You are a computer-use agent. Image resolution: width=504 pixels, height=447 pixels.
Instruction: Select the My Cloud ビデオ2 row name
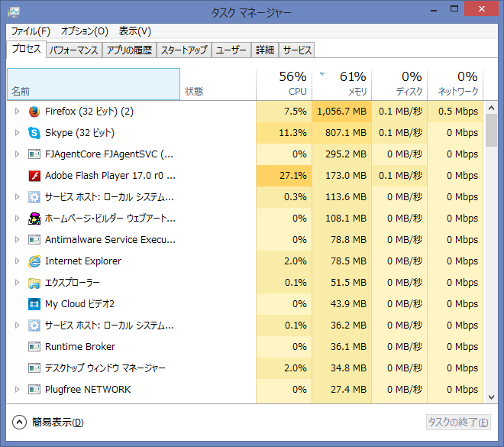click(x=79, y=304)
